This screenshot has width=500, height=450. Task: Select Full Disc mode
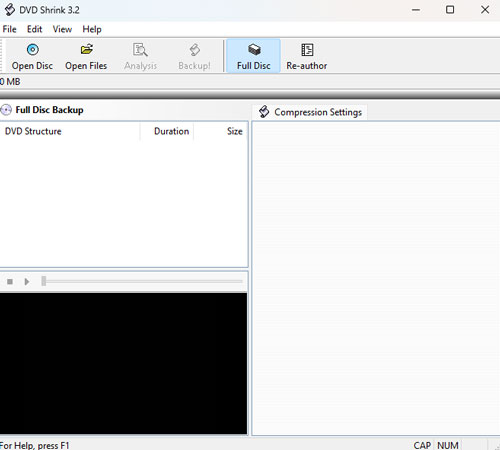coord(253,56)
